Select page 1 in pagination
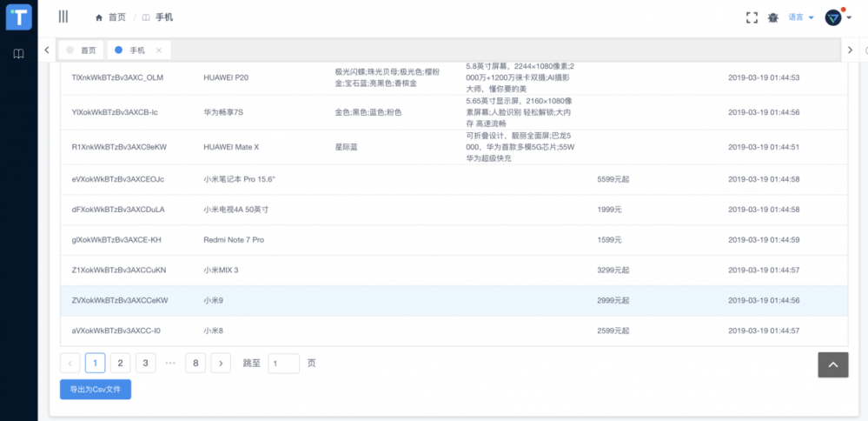868x421 pixels. coord(96,364)
